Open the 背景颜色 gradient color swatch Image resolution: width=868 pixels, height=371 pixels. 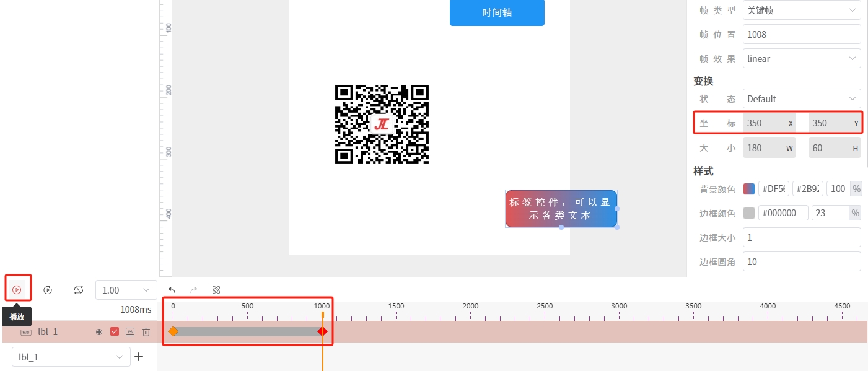749,189
